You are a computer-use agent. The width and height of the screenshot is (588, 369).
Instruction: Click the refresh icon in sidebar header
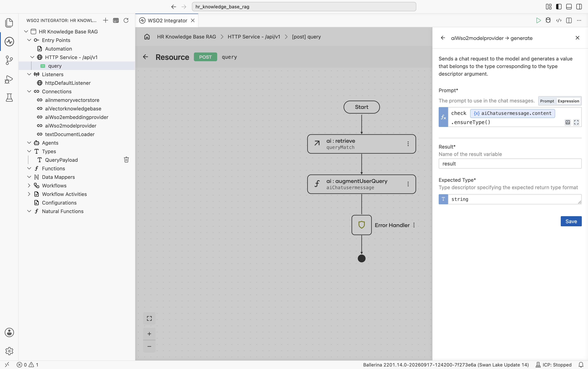pyautogui.click(x=126, y=20)
